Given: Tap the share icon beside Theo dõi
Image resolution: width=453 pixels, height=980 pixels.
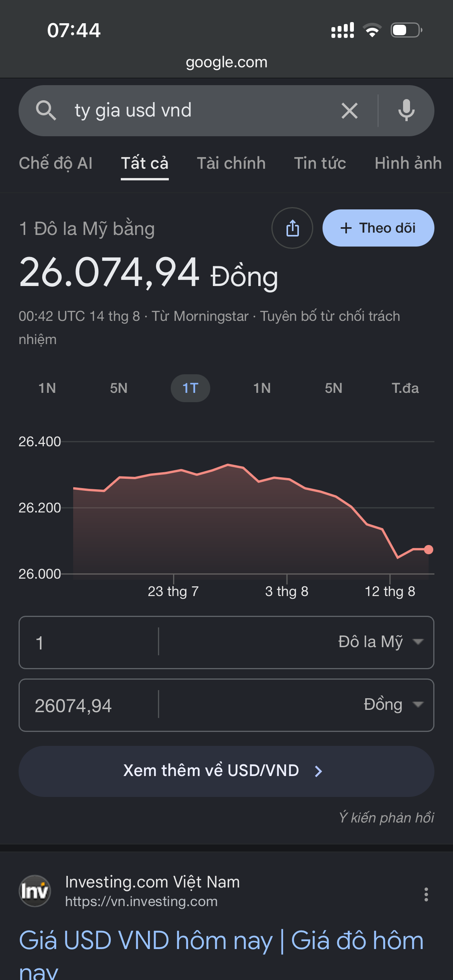Looking at the screenshot, I should coord(292,228).
